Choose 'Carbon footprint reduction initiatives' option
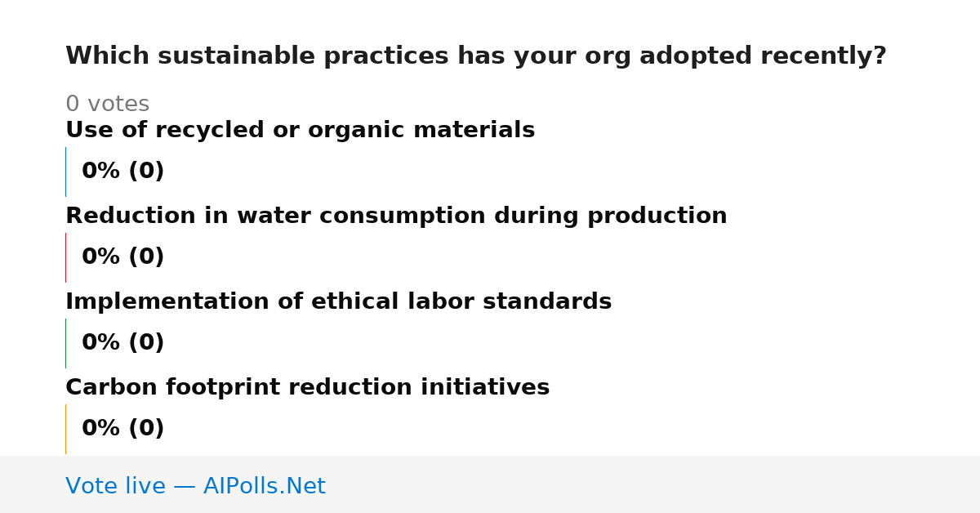 [x=307, y=388]
